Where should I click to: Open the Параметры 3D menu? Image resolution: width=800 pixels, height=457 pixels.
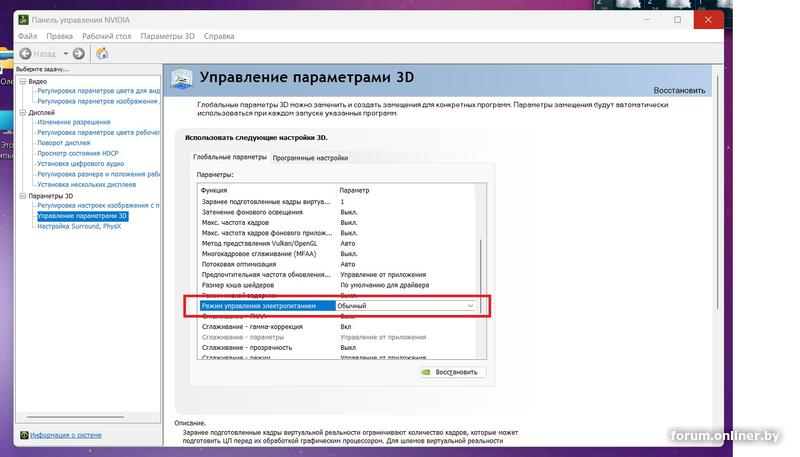coord(167,36)
